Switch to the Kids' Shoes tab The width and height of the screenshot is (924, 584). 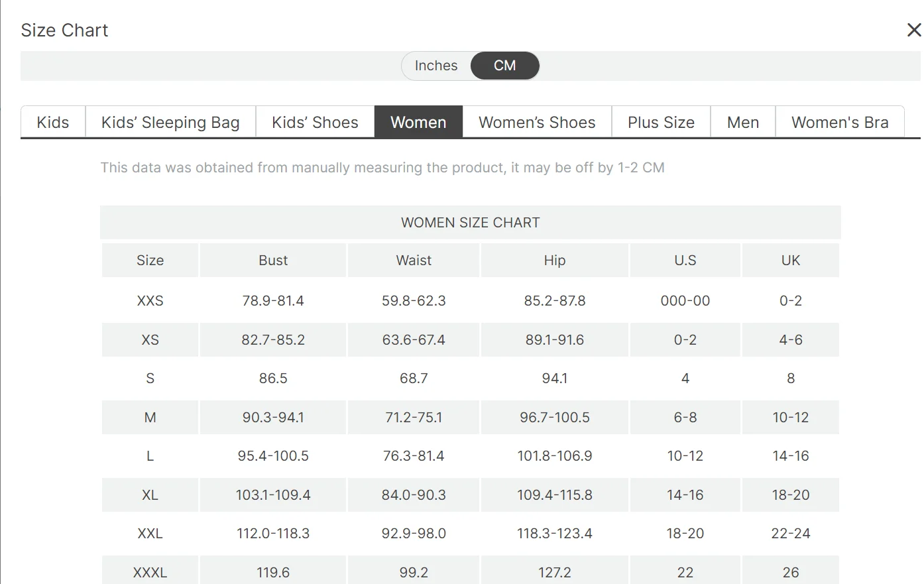pos(315,122)
